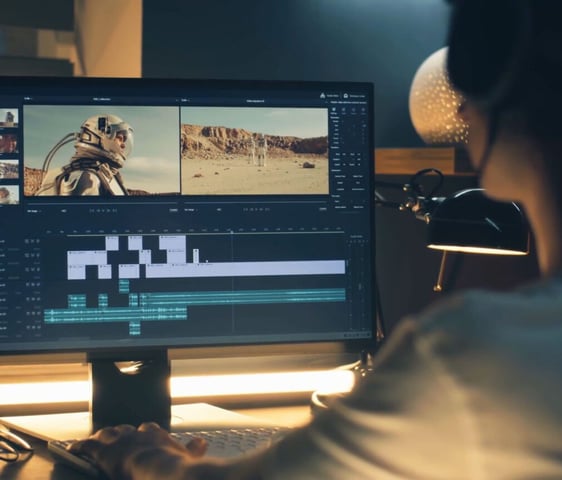
Task: Open the zoom dropdown at right monitor's lower left
Action: (x=190, y=210)
